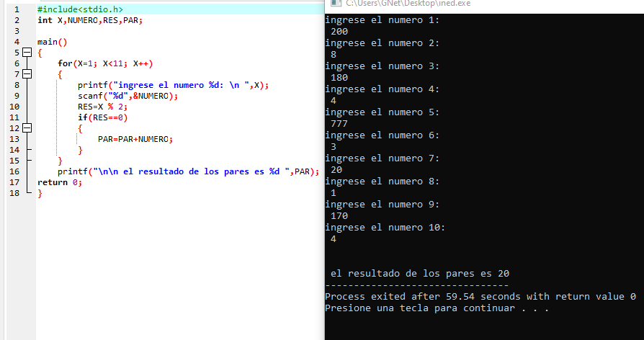Image resolution: width=644 pixels, height=340 pixels.
Task: Click line number 1 in the gutter
Action: [x=17, y=9]
